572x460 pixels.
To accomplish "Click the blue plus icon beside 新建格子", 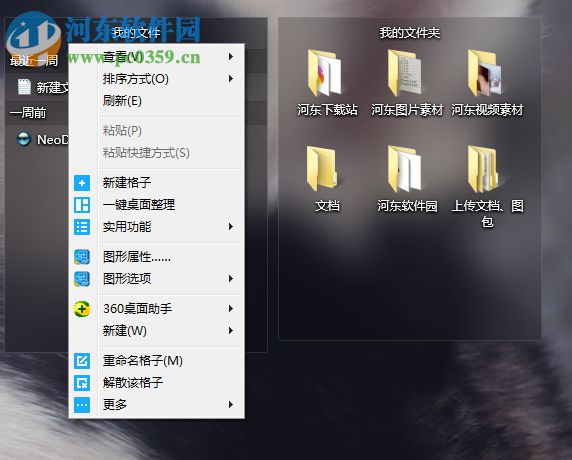I will click(x=82, y=183).
